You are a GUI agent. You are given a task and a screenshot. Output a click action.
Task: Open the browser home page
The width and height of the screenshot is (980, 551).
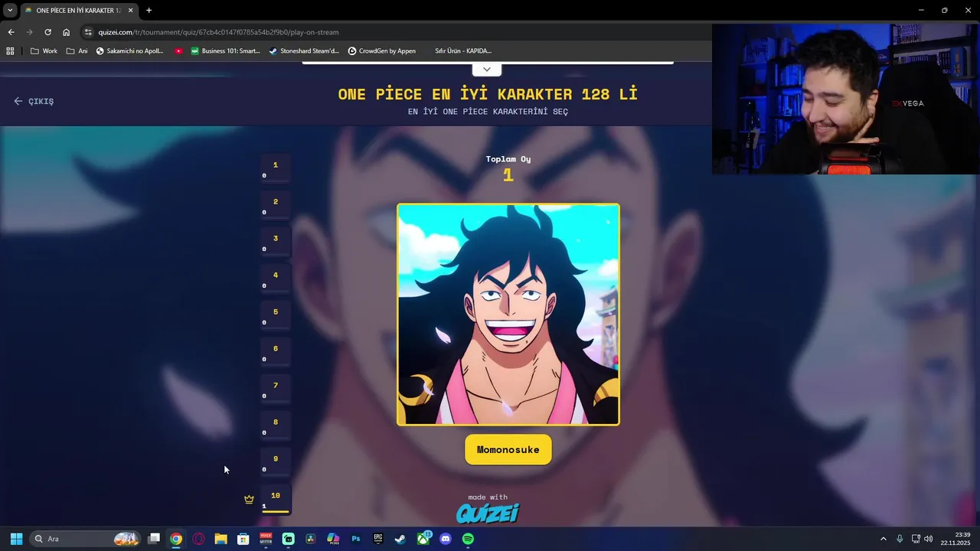tap(66, 32)
